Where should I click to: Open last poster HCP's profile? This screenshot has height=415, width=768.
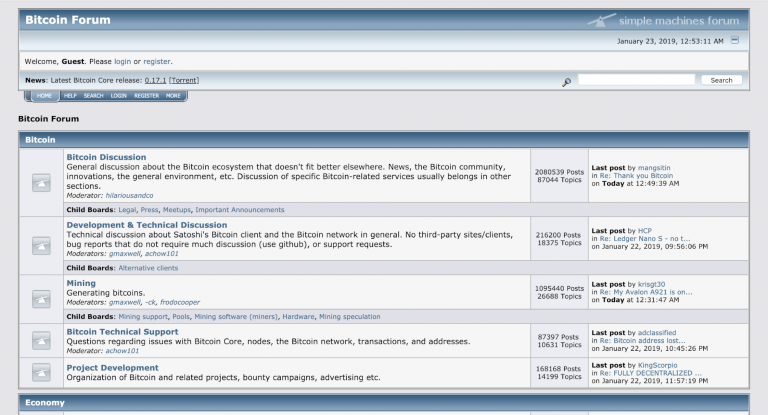click(x=645, y=231)
